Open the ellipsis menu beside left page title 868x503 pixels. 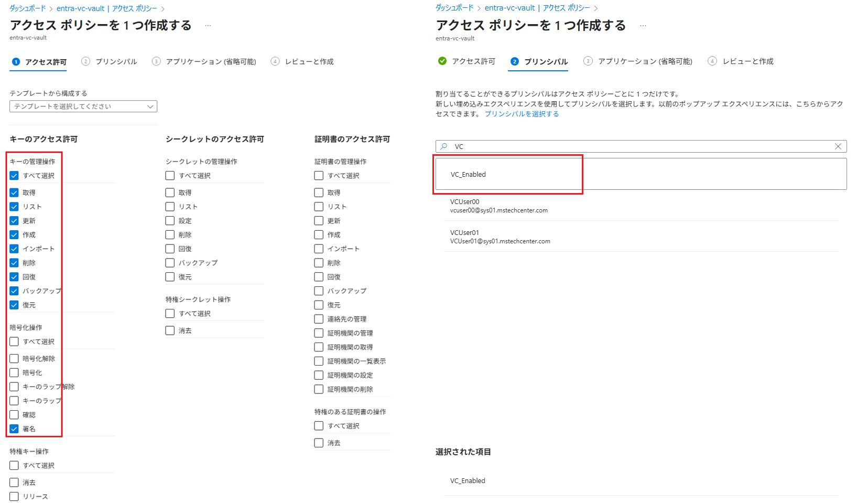click(208, 26)
